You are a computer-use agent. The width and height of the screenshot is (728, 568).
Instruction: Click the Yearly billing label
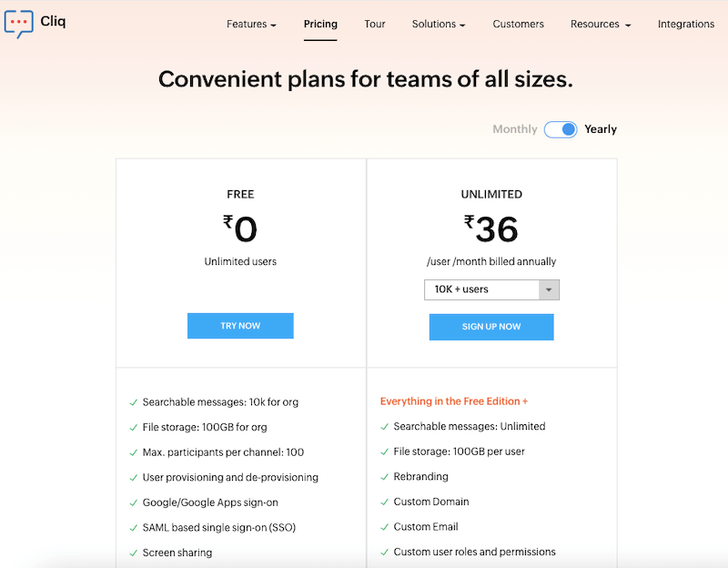601,129
